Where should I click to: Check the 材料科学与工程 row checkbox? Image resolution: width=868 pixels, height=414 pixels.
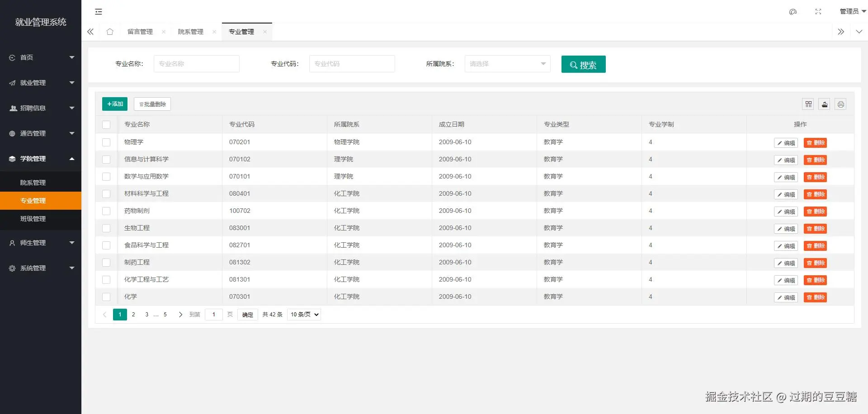(x=106, y=194)
